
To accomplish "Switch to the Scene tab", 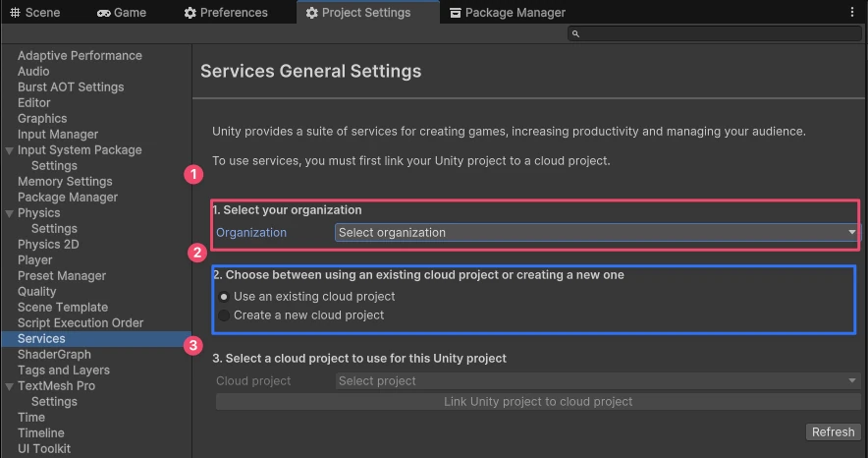I will click(x=35, y=12).
